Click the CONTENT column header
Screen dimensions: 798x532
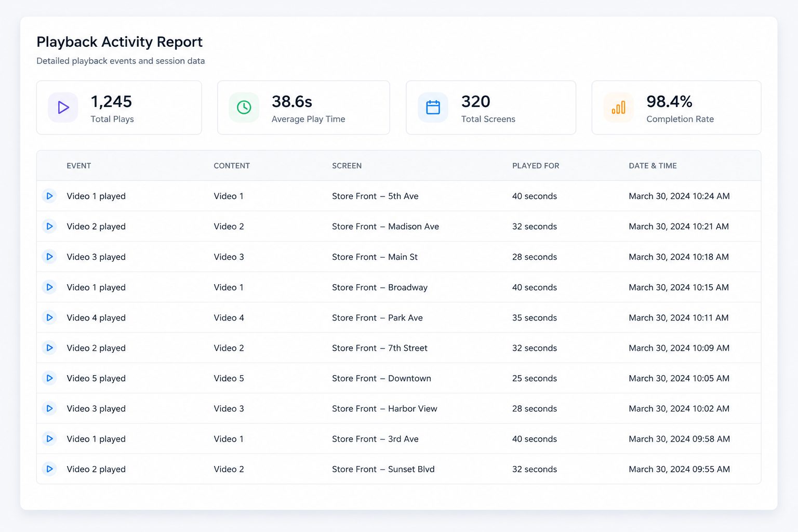(x=232, y=166)
